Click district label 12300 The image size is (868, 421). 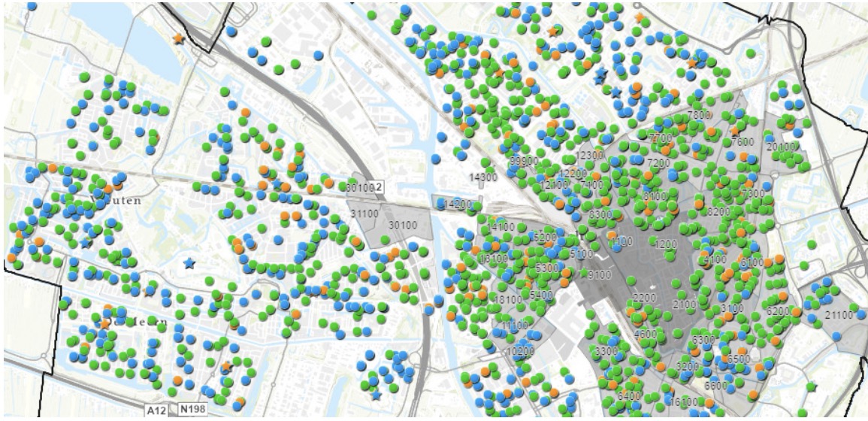(589, 156)
